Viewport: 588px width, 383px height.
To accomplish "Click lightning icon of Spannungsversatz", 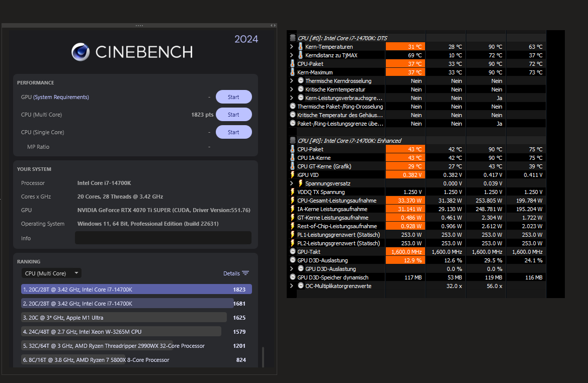I will pos(300,183).
